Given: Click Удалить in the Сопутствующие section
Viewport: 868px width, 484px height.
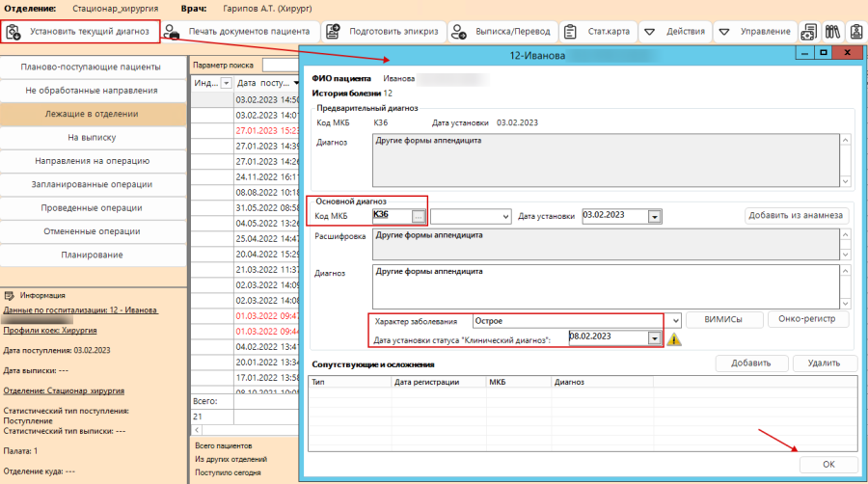Looking at the screenshot, I should [824, 363].
